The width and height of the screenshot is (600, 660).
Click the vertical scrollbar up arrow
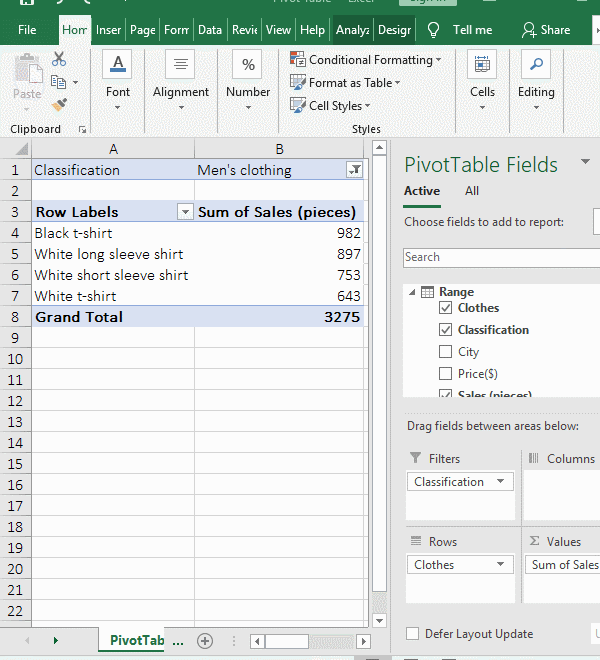point(379,147)
